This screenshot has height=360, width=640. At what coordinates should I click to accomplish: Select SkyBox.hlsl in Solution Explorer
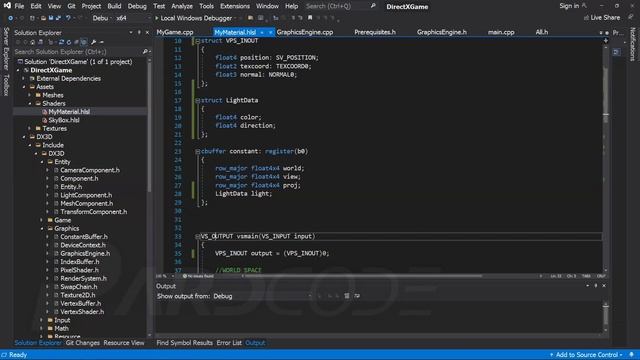click(64, 120)
